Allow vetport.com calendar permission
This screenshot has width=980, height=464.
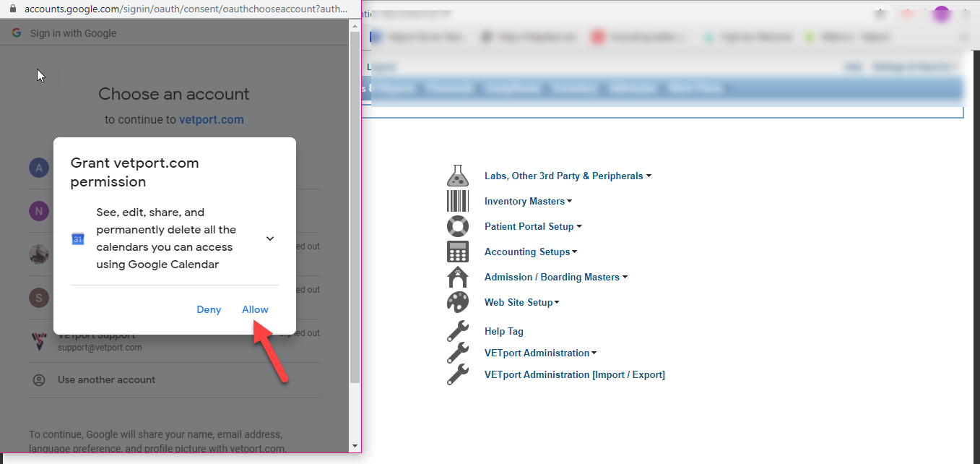(255, 309)
